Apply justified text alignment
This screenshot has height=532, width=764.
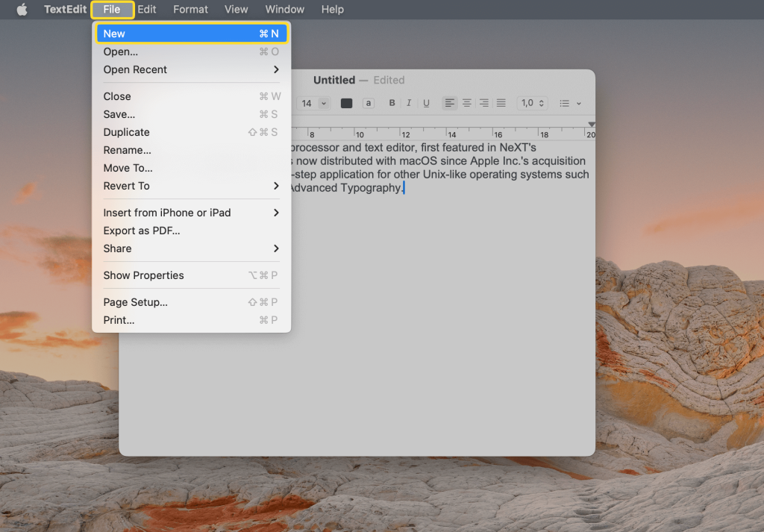coord(501,103)
